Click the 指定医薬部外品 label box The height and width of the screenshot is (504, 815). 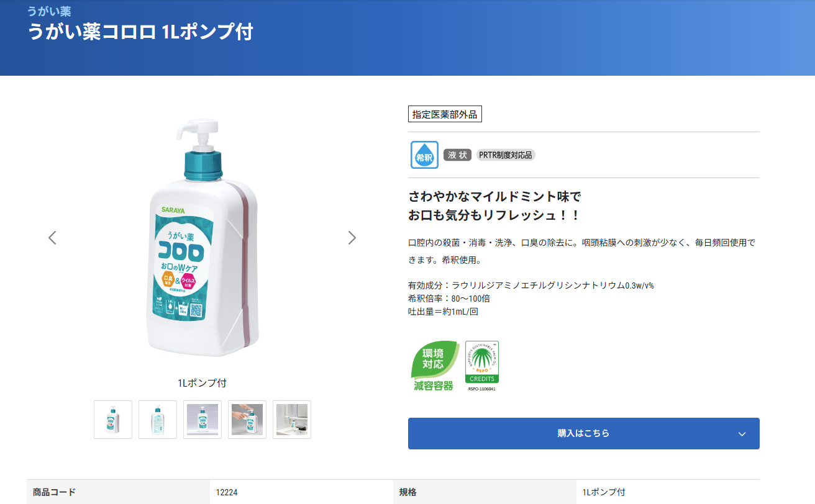445,114
